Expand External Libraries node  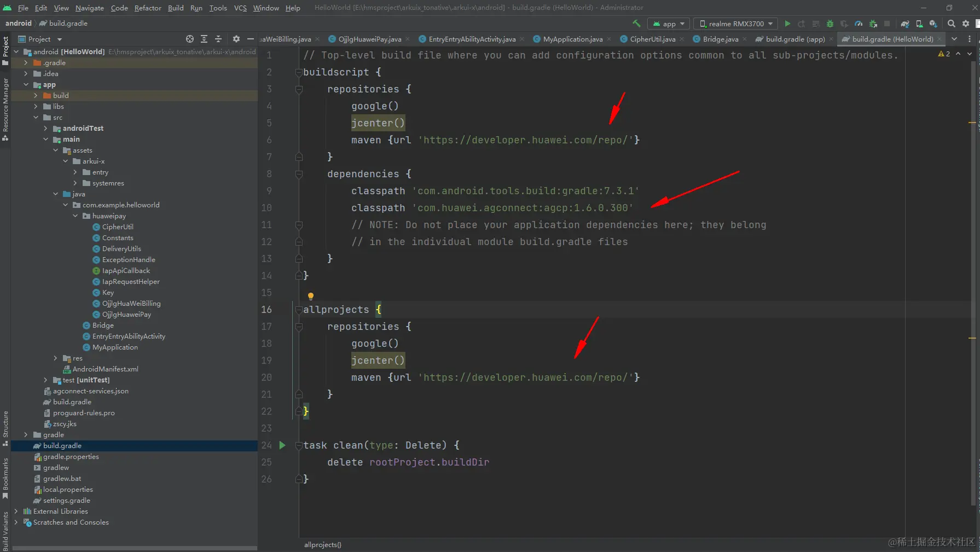16,512
